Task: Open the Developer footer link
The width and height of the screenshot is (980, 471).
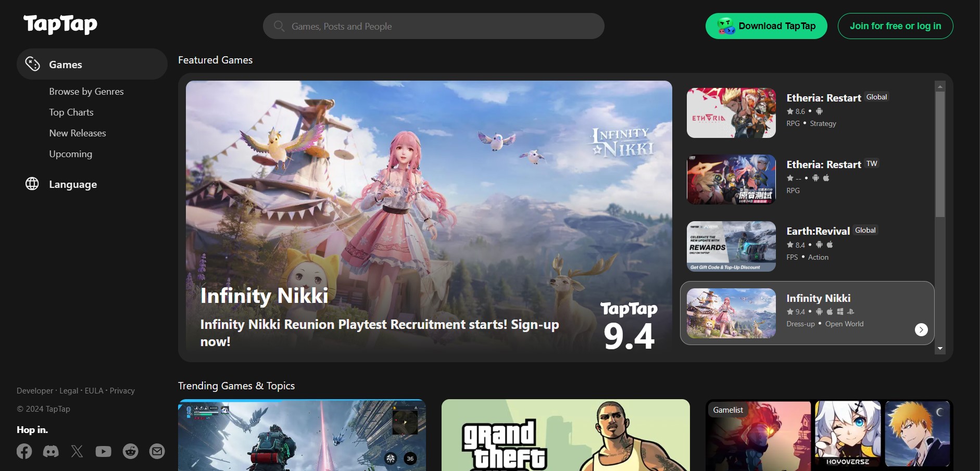Action: pos(35,391)
